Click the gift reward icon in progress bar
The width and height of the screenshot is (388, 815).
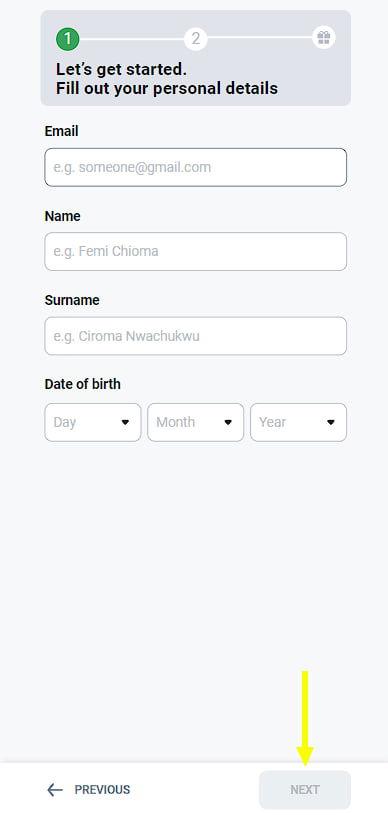tap(324, 38)
